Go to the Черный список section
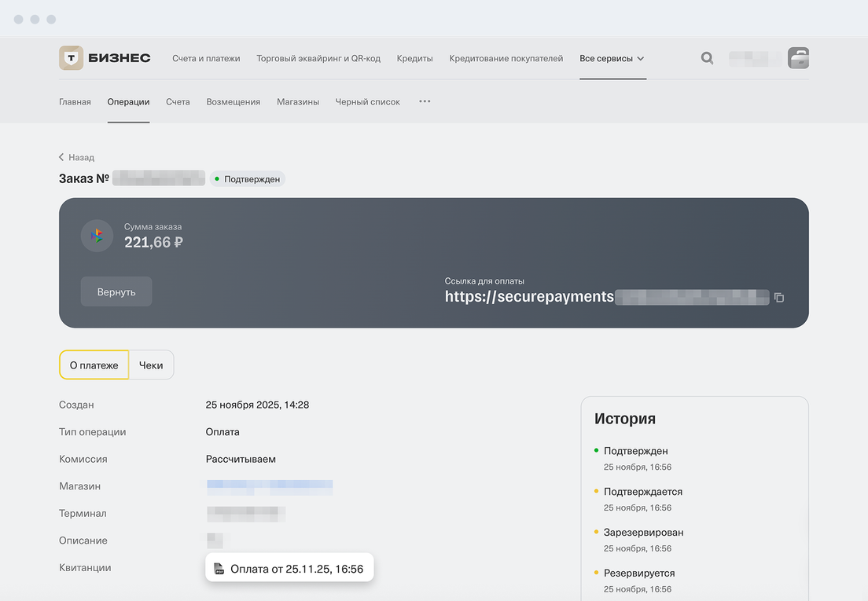 (x=367, y=101)
